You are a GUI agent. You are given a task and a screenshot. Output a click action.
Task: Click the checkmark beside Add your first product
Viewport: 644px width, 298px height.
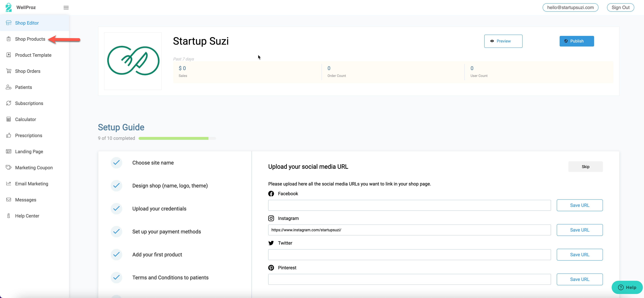pos(116,255)
